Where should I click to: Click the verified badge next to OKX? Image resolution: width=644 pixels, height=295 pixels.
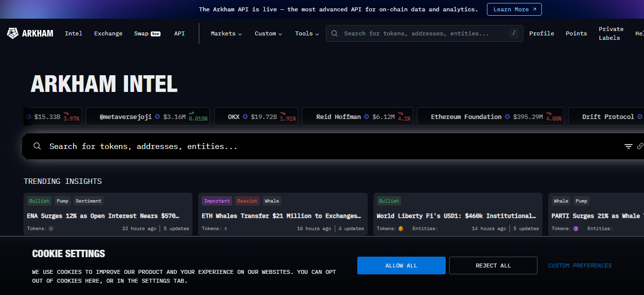tap(245, 117)
